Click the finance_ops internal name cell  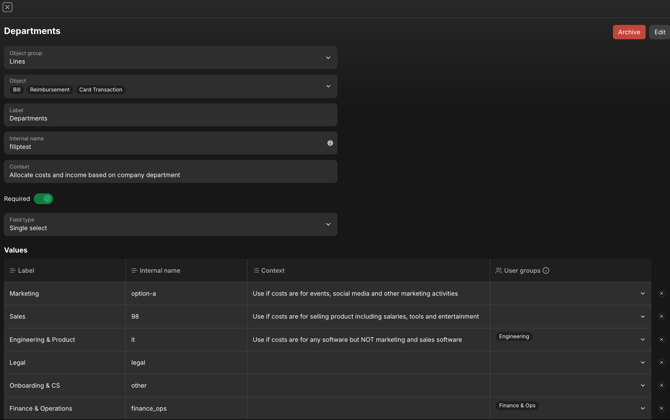click(186, 408)
